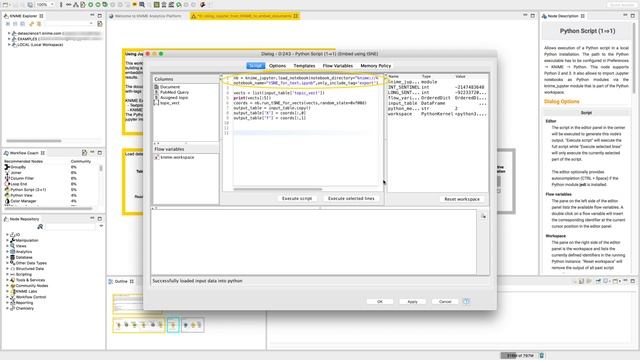The image size is (640, 360).
Task: Select the Assigned topic column
Action: [174, 98]
